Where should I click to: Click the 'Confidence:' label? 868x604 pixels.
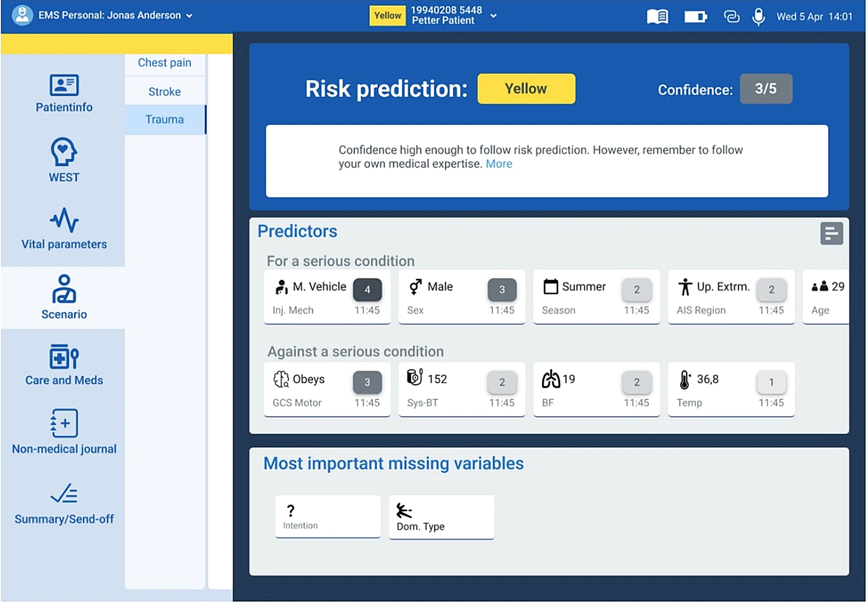coord(695,90)
